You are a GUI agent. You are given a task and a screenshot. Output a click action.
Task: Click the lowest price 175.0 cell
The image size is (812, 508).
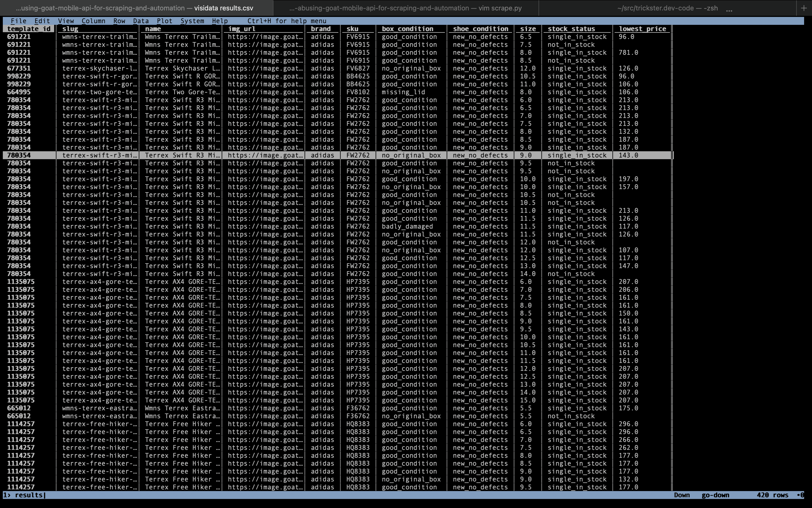pyautogui.click(x=628, y=408)
